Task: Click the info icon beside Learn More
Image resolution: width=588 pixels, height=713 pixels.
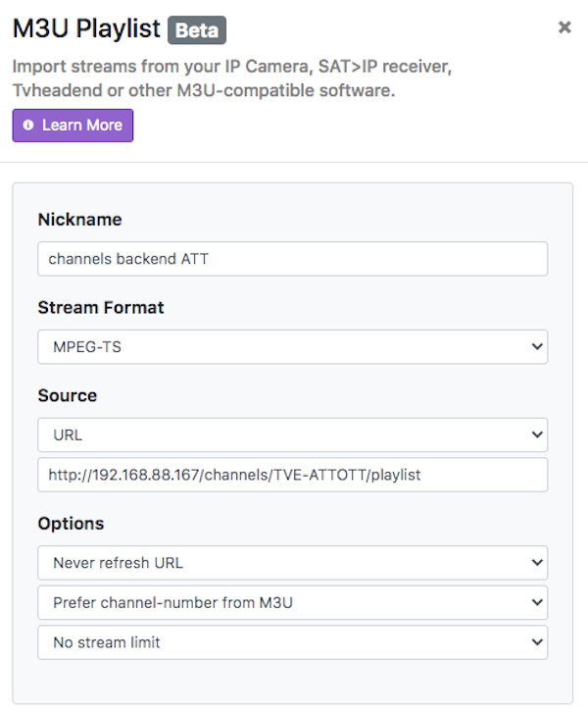Action: click(x=28, y=126)
